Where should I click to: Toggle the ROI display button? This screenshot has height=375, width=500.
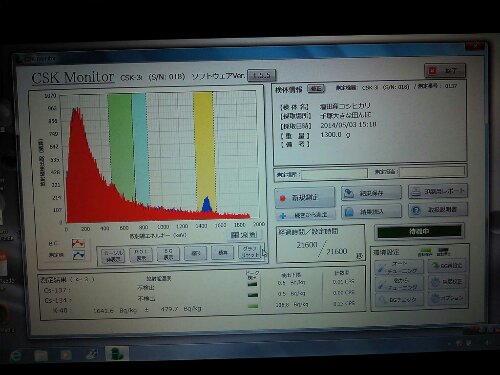pyautogui.click(x=141, y=255)
